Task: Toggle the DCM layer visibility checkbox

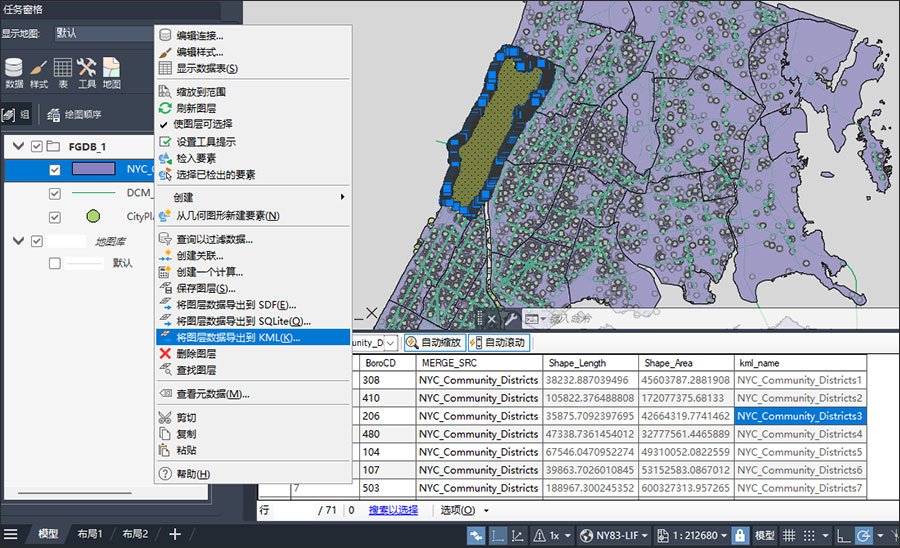Action: [x=55, y=193]
